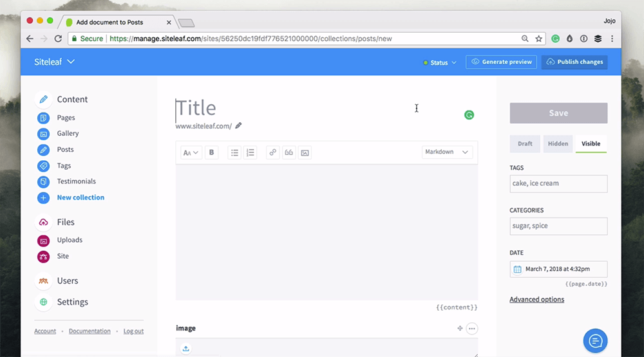Set post visibility to Visible

coord(591,143)
